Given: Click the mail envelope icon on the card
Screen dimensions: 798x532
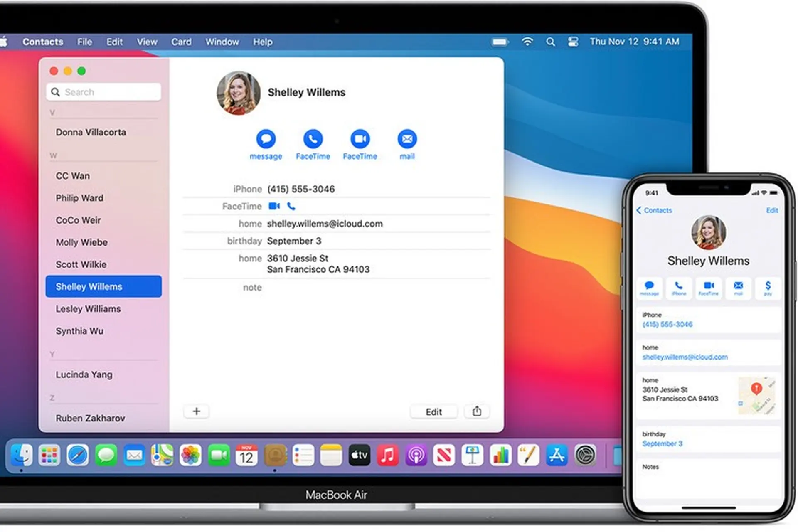Looking at the screenshot, I should [407, 139].
